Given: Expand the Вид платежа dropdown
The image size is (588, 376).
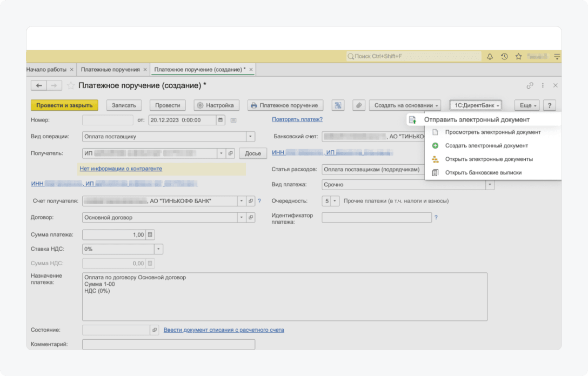Looking at the screenshot, I should (490, 185).
